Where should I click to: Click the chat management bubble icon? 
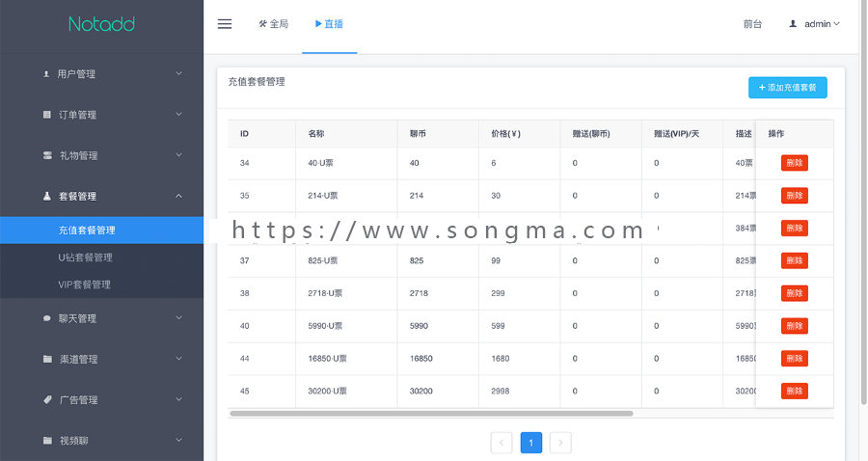tap(47, 318)
